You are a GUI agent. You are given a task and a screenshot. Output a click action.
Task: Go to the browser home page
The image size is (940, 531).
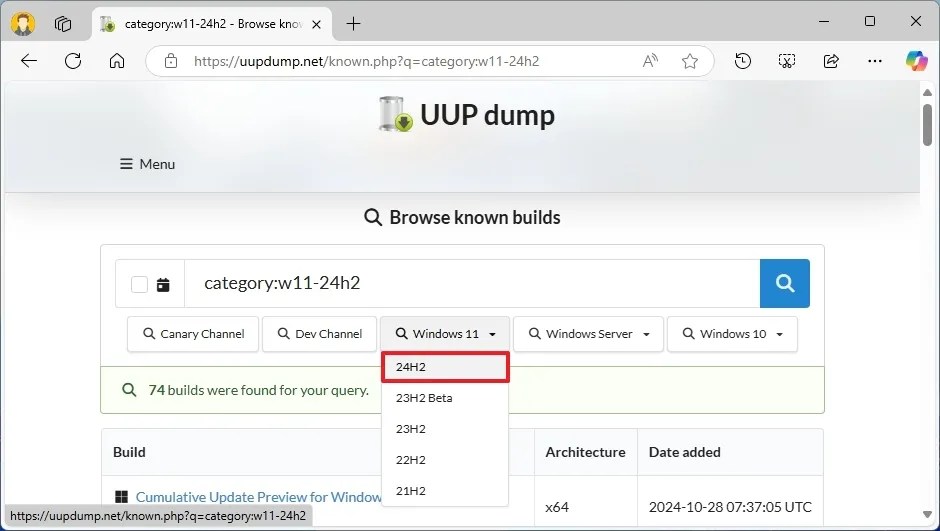pyautogui.click(x=117, y=61)
